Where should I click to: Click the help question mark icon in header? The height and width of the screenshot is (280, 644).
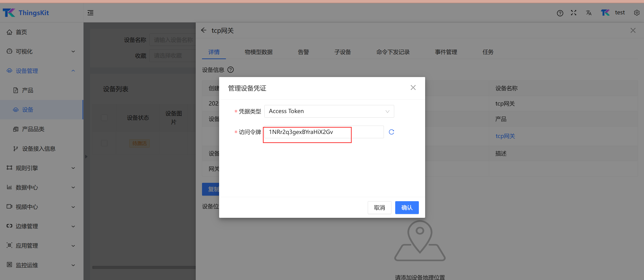(x=560, y=13)
